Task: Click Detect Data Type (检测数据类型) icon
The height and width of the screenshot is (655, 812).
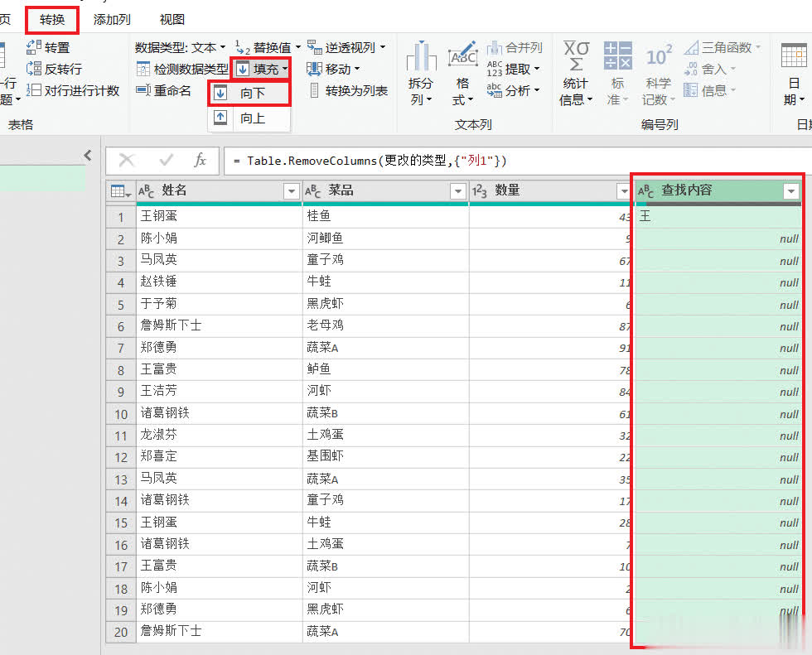Action: pos(143,69)
